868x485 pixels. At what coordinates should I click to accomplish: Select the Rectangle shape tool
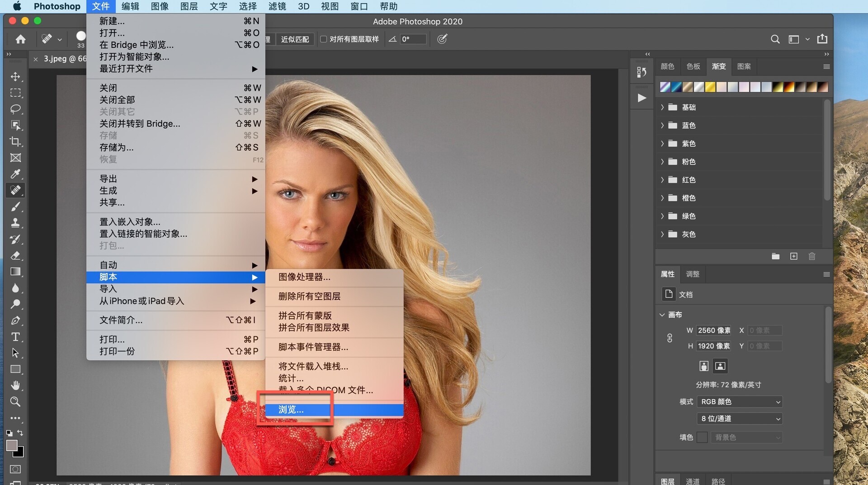(x=15, y=369)
